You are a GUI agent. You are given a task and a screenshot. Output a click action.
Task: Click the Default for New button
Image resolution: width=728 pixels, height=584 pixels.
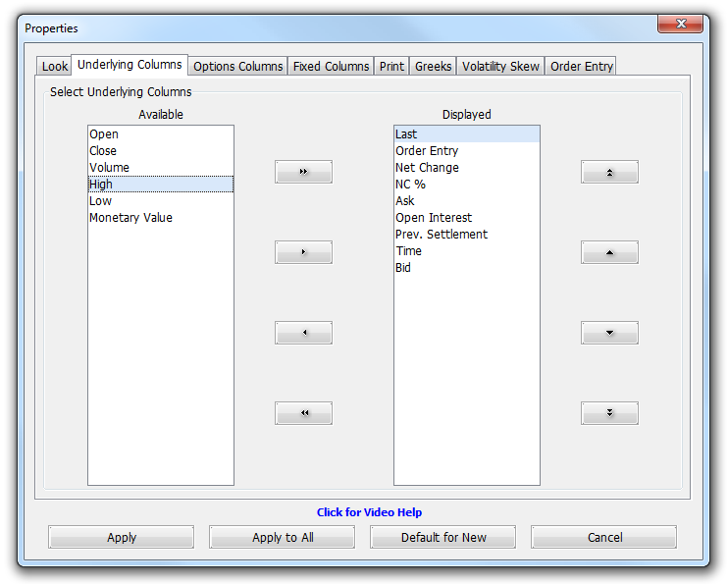[x=443, y=537]
